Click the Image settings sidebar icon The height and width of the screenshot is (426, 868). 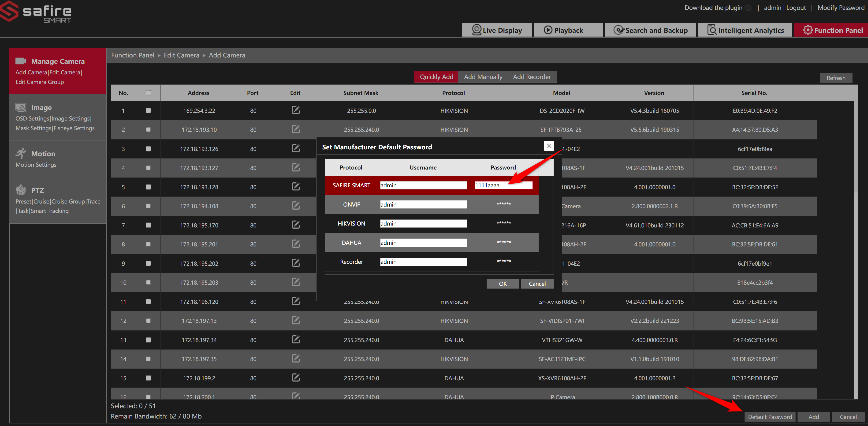(x=21, y=107)
